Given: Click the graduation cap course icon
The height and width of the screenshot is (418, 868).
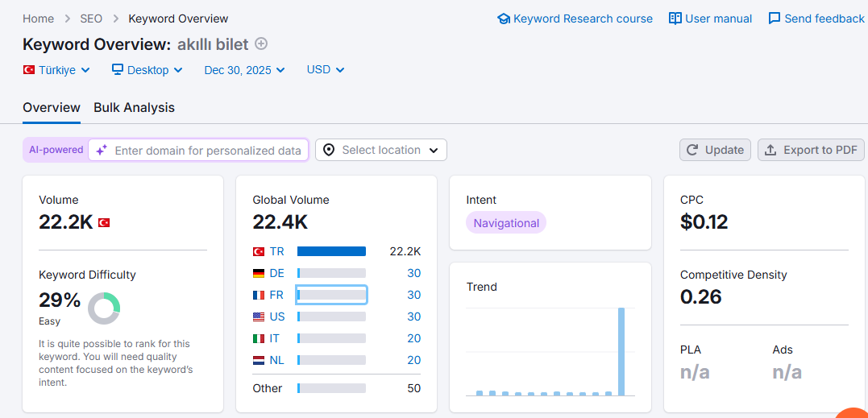Looking at the screenshot, I should pos(503,19).
